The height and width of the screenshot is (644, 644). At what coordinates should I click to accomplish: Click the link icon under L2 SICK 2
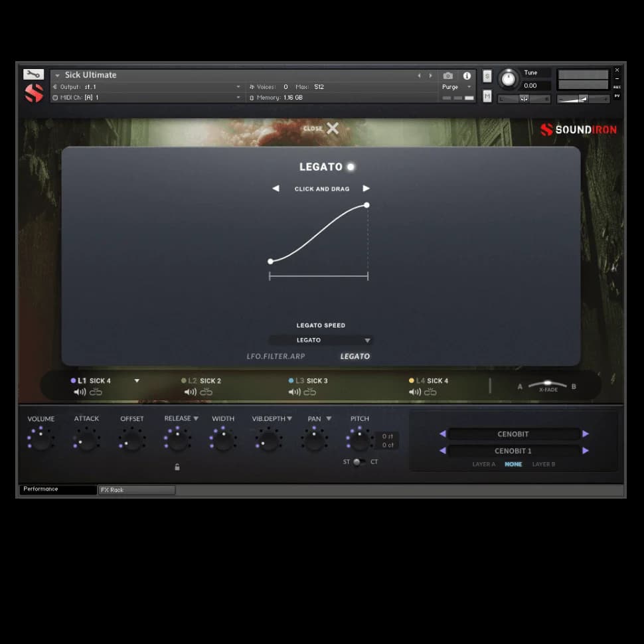coord(206,392)
